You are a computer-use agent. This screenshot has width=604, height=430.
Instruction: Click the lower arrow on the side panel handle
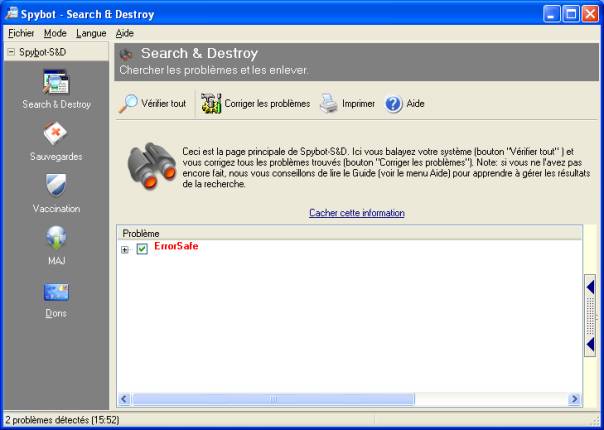tap(590, 344)
